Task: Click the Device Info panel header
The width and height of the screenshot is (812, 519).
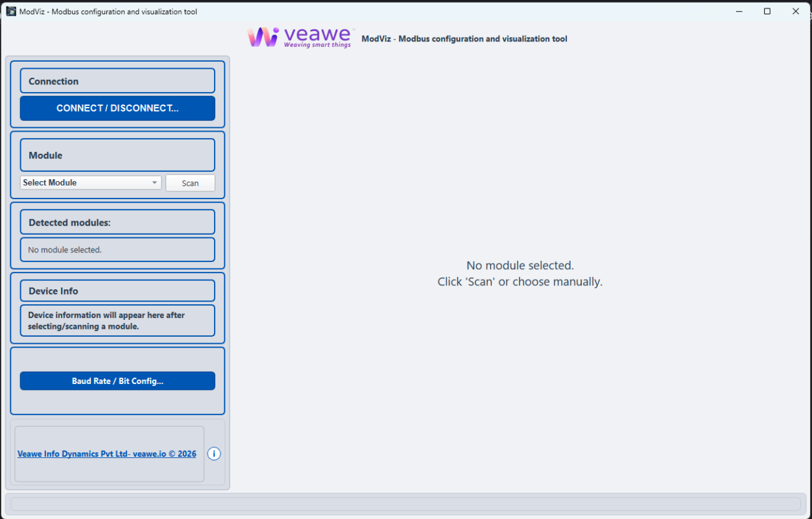Action: point(117,290)
